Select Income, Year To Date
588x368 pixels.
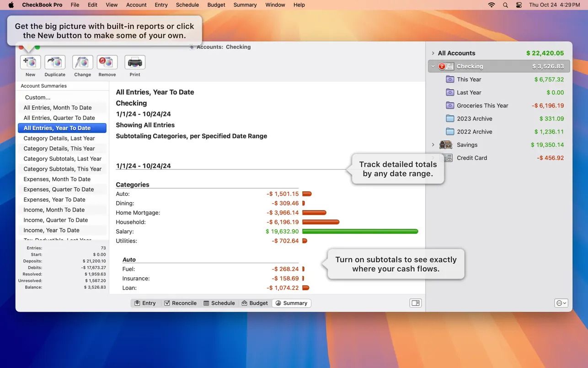coord(62,230)
